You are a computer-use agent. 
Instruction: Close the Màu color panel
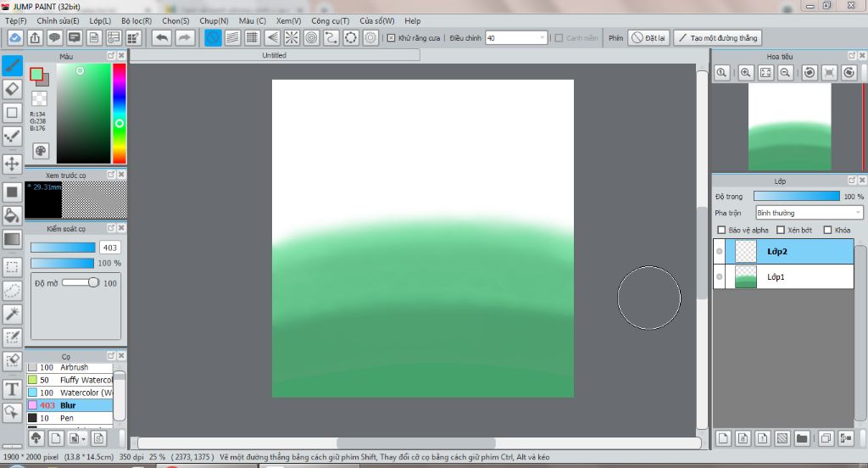121,55
